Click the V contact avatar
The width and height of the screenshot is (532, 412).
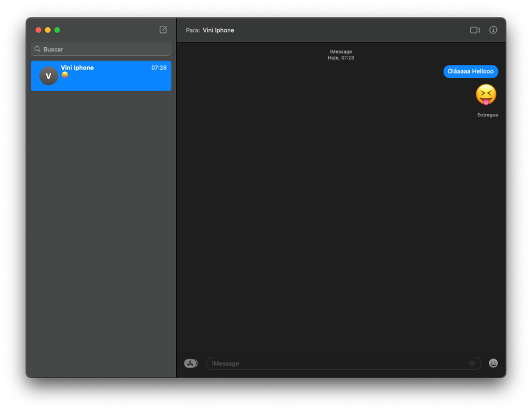(48, 75)
